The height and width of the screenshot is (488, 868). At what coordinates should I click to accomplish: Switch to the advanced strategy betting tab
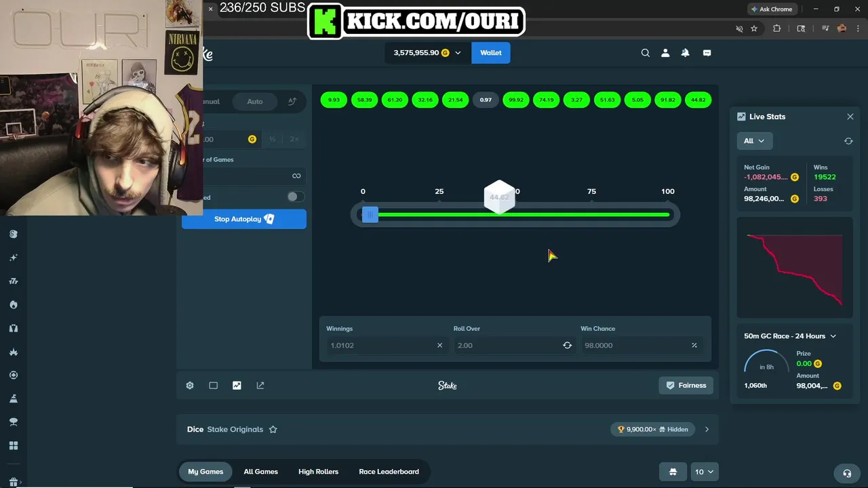tap(292, 102)
